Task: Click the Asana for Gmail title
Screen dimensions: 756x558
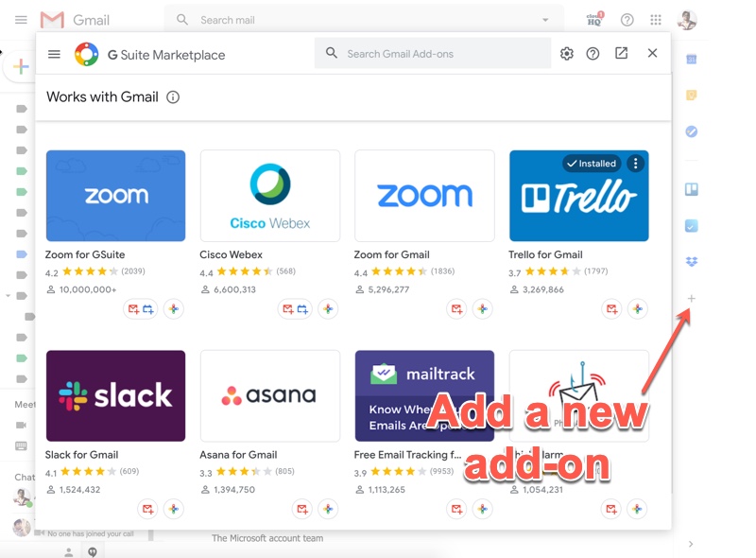Action: (238, 455)
